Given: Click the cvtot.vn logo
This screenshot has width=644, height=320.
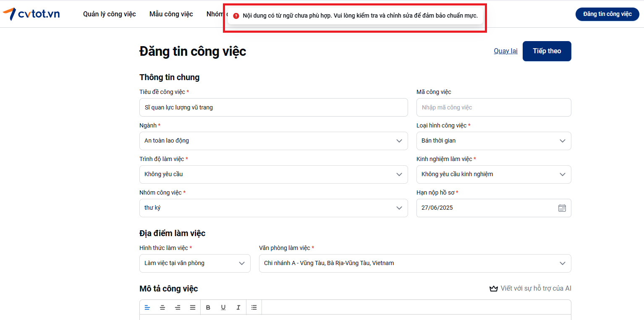Looking at the screenshot, I should [x=31, y=14].
